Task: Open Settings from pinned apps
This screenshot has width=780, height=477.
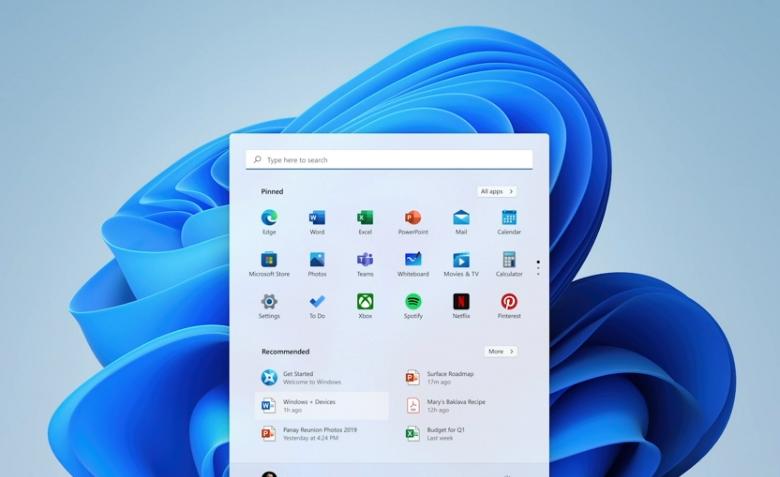Action: (x=269, y=306)
